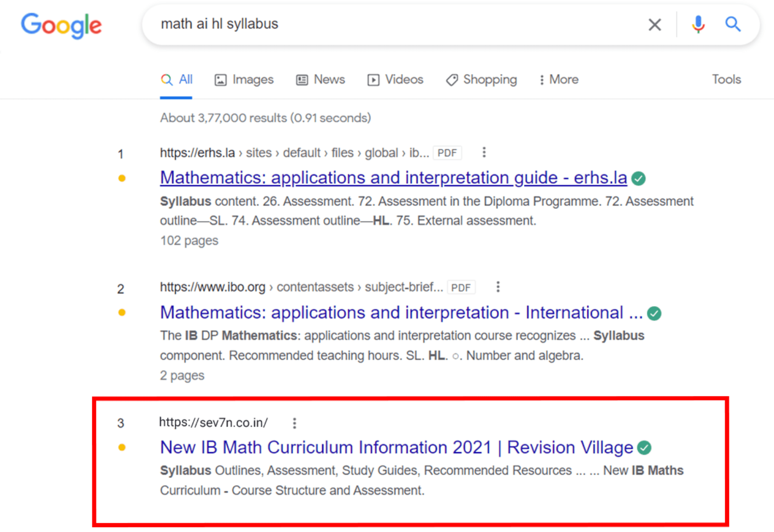Click green verified checkmark beside erhs.la title
This screenshot has height=532, width=774.
tap(639, 179)
